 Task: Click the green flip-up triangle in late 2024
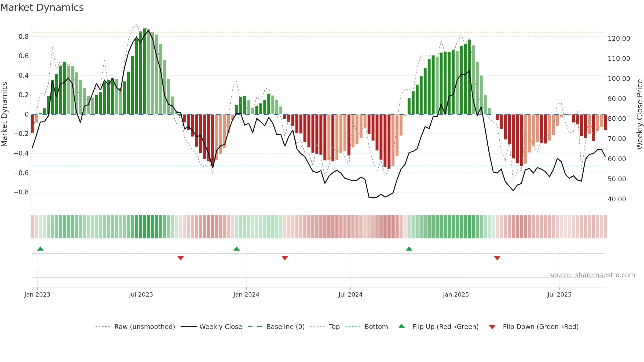pyautogui.click(x=409, y=249)
